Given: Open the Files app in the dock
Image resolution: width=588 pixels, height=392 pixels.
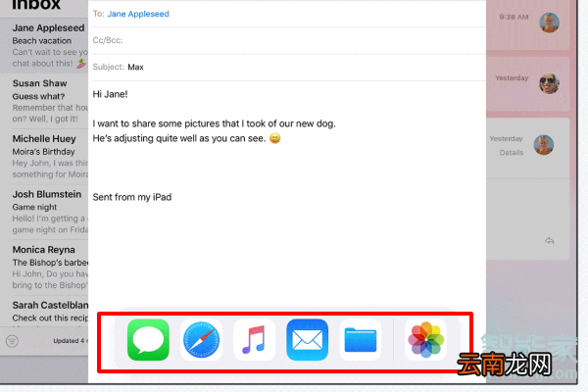Looking at the screenshot, I should (361, 340).
